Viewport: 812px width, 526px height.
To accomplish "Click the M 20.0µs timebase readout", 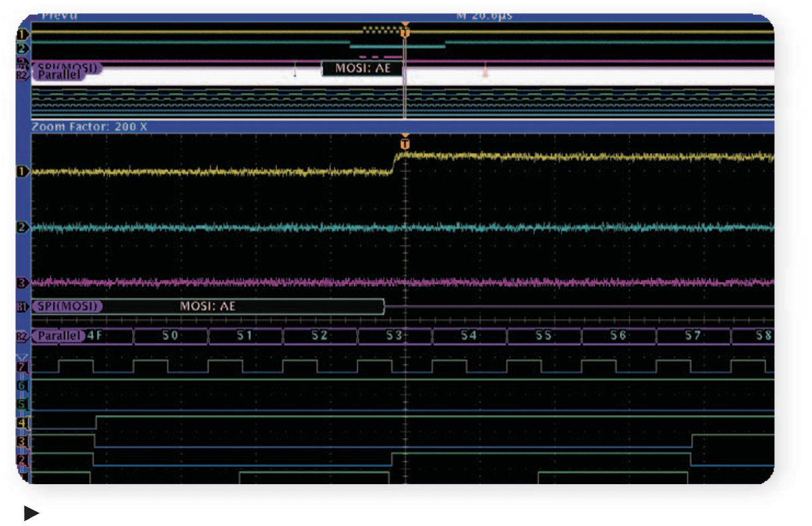I will pos(484,16).
